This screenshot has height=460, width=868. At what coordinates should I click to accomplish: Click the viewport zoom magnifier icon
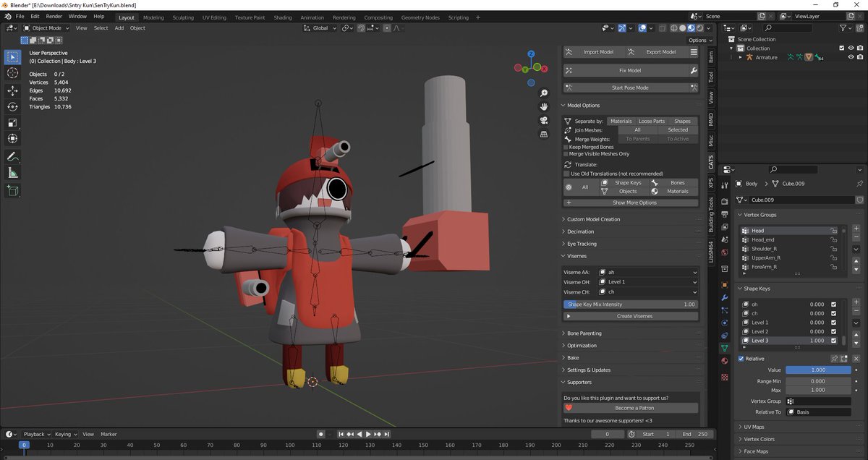tap(544, 93)
